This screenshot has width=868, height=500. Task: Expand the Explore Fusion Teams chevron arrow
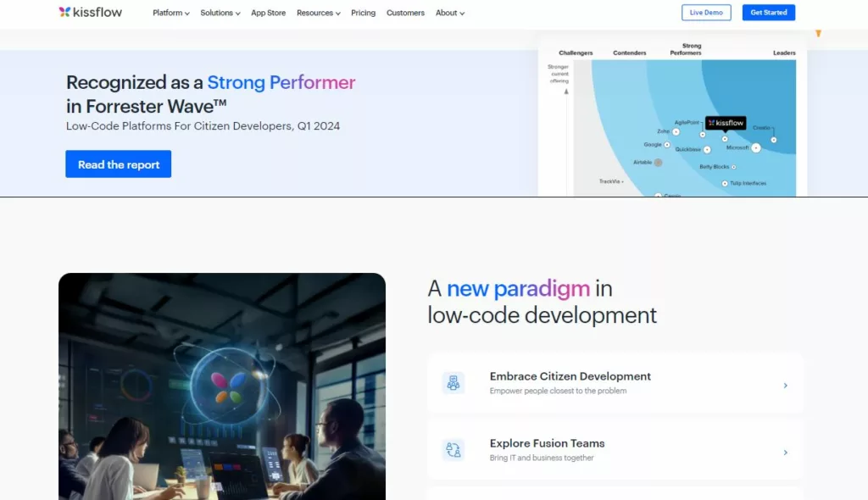[786, 453]
